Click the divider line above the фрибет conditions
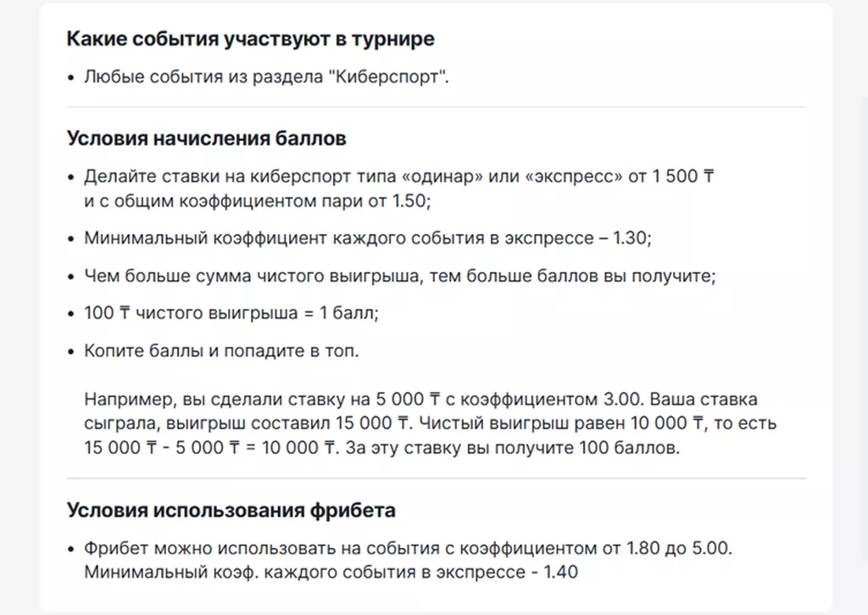868x615 pixels. tap(437, 478)
